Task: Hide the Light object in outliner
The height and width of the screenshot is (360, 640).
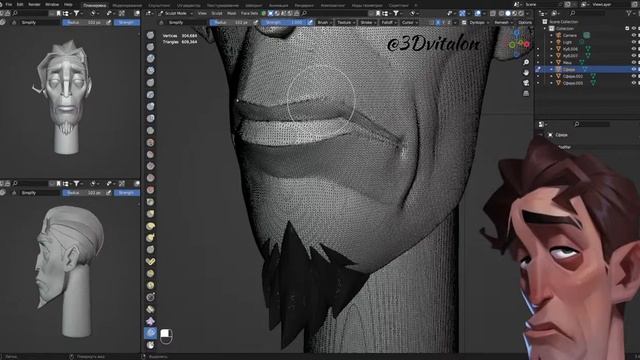Action: [634, 42]
